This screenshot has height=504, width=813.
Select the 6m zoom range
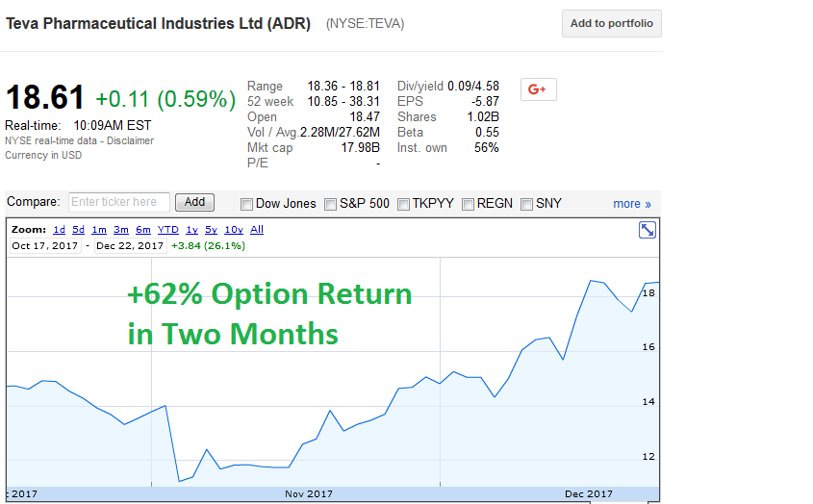coord(142,230)
